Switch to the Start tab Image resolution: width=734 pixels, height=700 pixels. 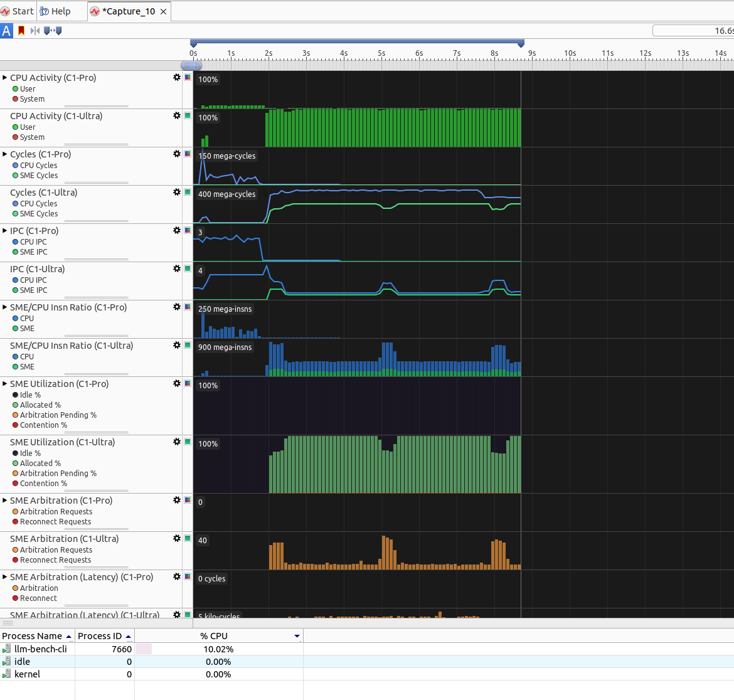[x=18, y=11]
